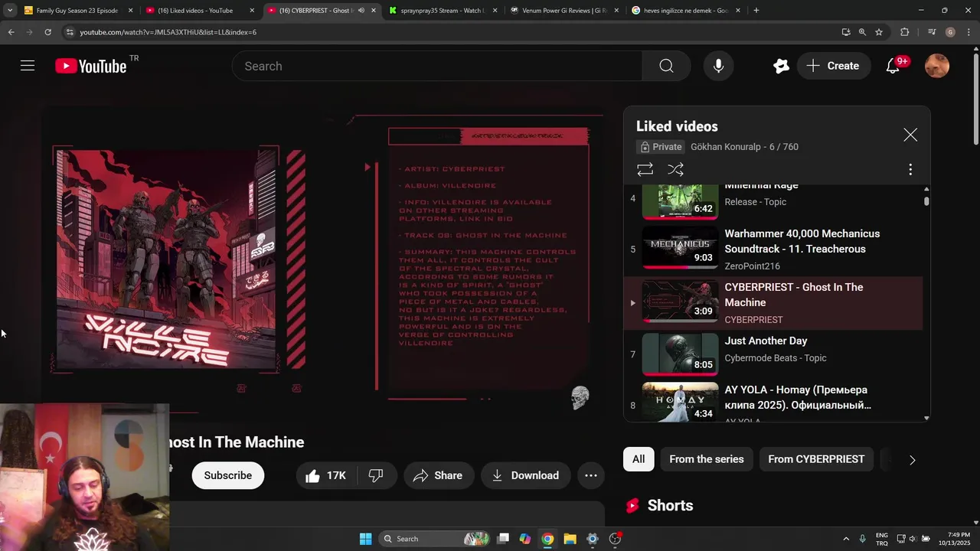Open the tab search dropdown arrow
This screenshot has width=980, height=551.
[x=10, y=11]
